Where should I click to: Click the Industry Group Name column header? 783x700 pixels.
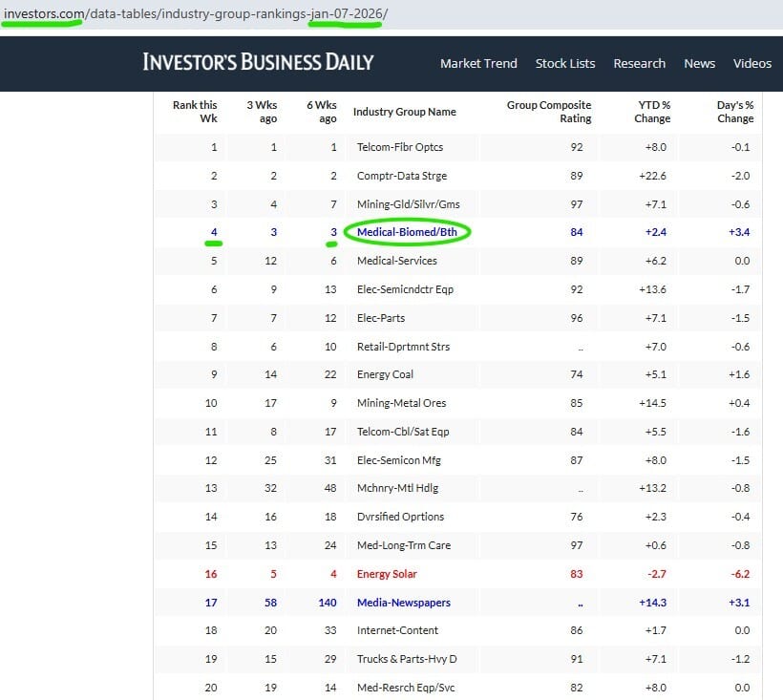405,112
